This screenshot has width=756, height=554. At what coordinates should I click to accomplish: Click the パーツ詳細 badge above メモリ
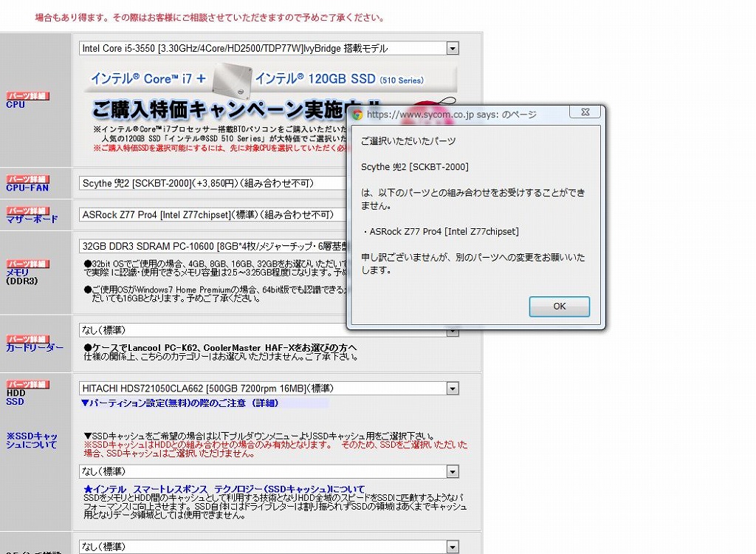[x=27, y=264]
